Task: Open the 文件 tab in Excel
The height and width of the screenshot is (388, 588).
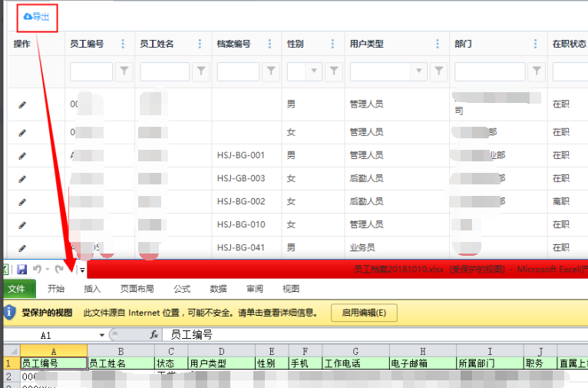Action: coord(21,290)
